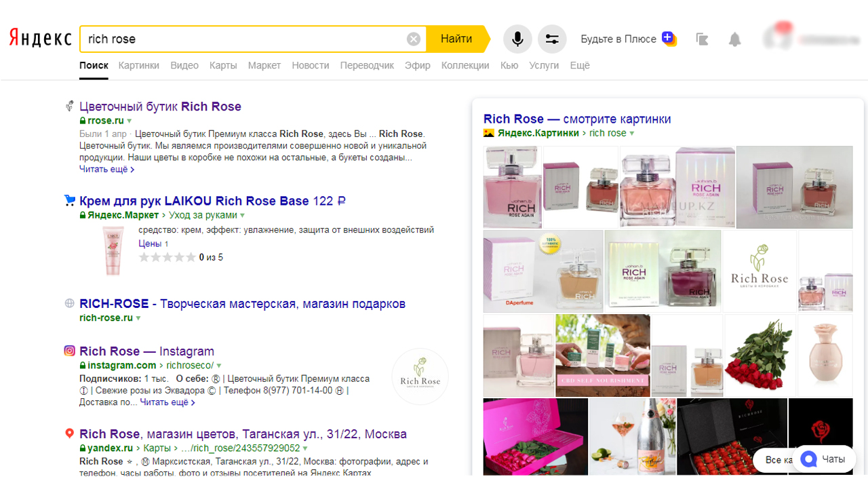Expand the Ещё menu in the tabs
Screen dimensions: 868x504
pos(580,66)
